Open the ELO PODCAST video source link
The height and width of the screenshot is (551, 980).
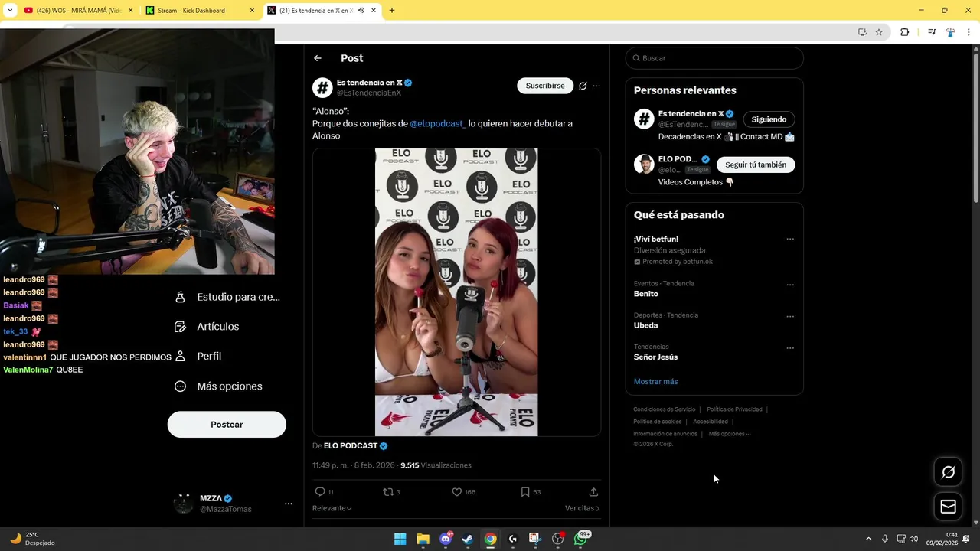[x=351, y=445]
